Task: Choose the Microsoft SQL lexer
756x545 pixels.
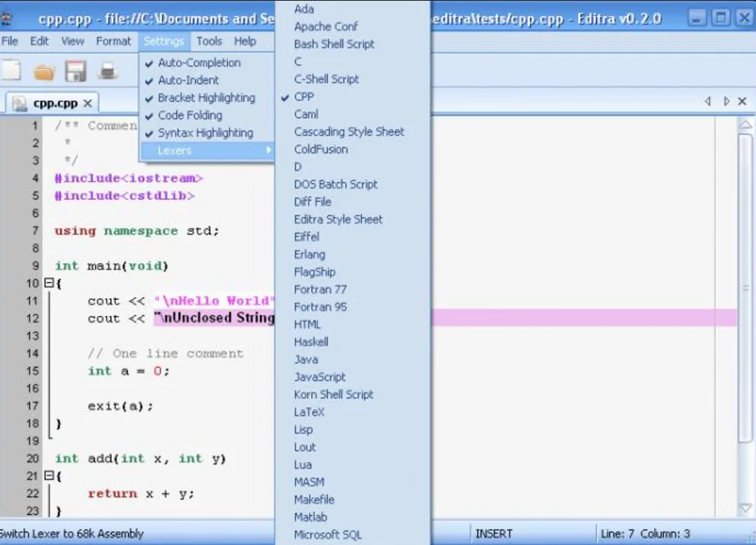Action: tap(353, 535)
